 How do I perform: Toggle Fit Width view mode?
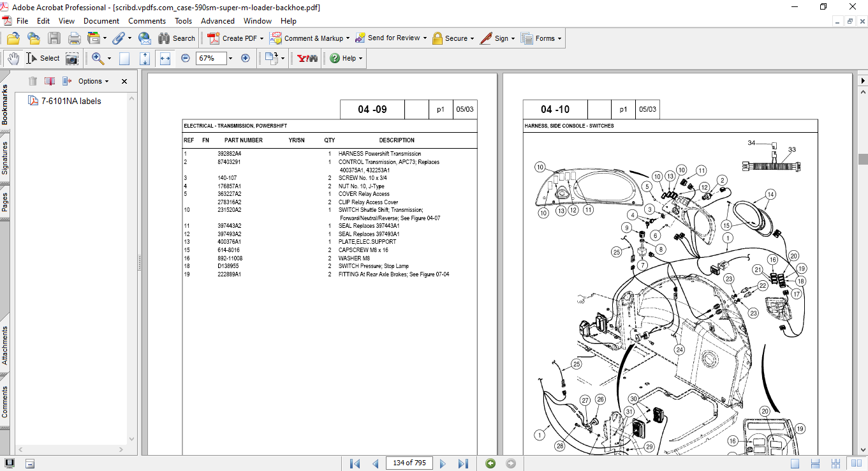click(x=165, y=58)
